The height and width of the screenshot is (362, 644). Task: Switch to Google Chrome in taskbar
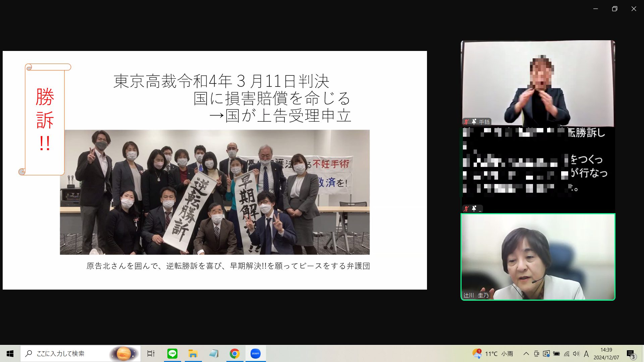(234, 354)
